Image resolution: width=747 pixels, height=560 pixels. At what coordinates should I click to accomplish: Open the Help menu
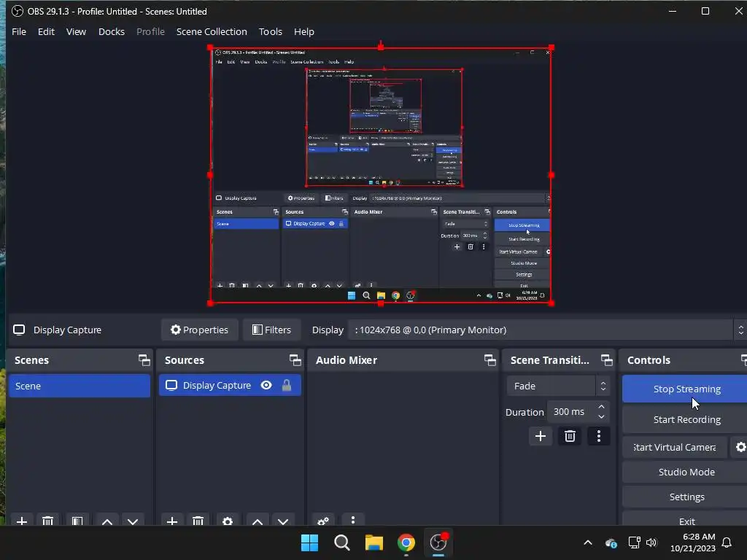pos(304,31)
